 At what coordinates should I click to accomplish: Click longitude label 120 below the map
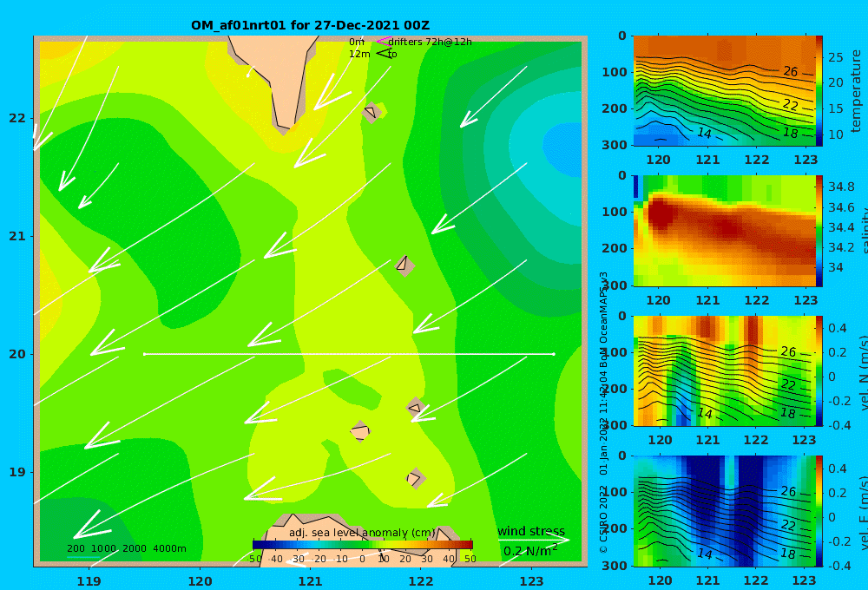tap(200, 581)
